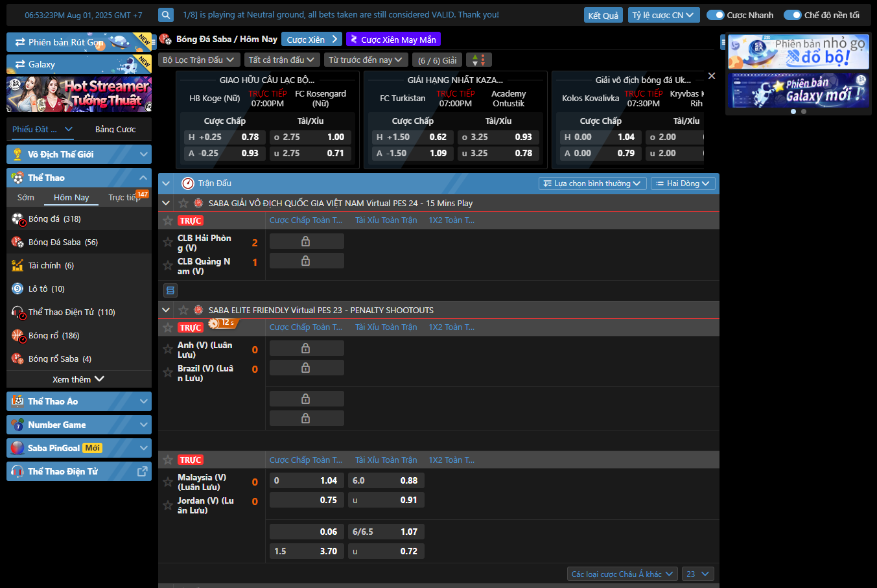Toggle Chế độ nền tối dark mode
Screen dimensions: 877x588
coord(792,15)
